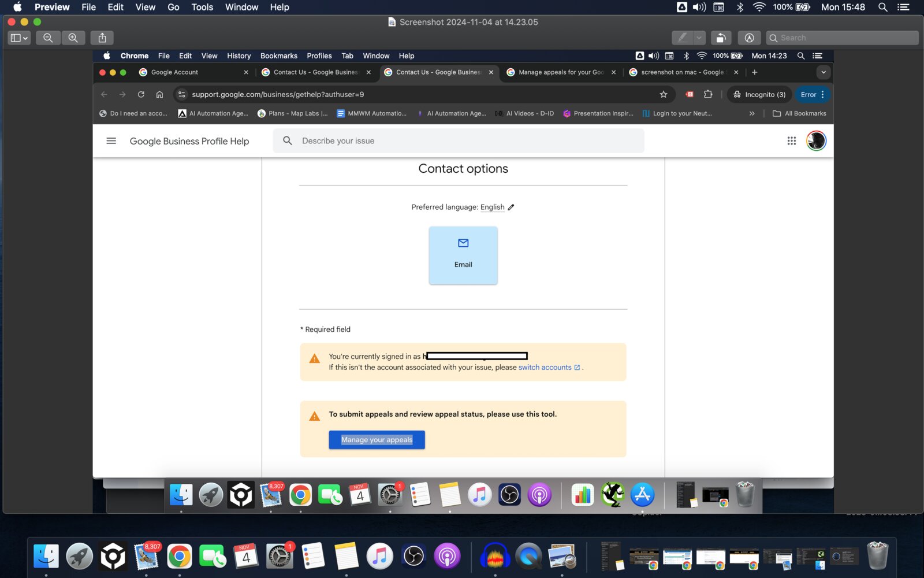Click the Email contact option card in the image
This screenshot has width=924, height=578.
(x=463, y=255)
